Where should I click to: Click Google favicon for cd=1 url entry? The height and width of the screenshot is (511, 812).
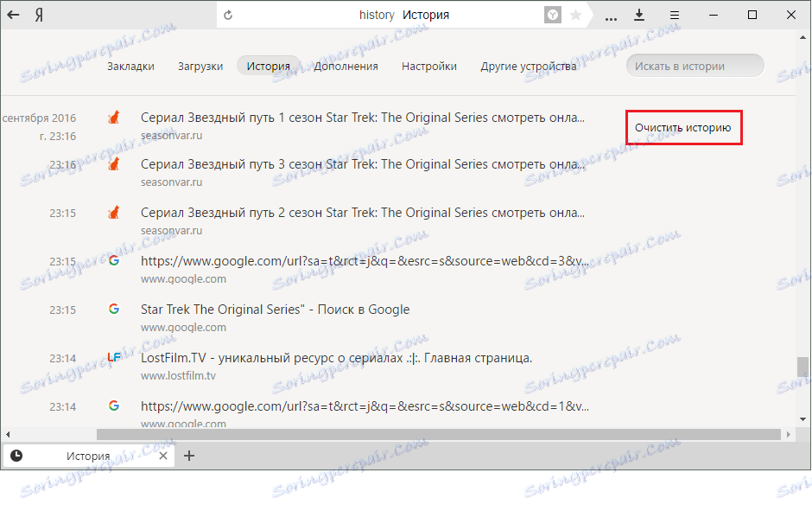tap(114, 406)
